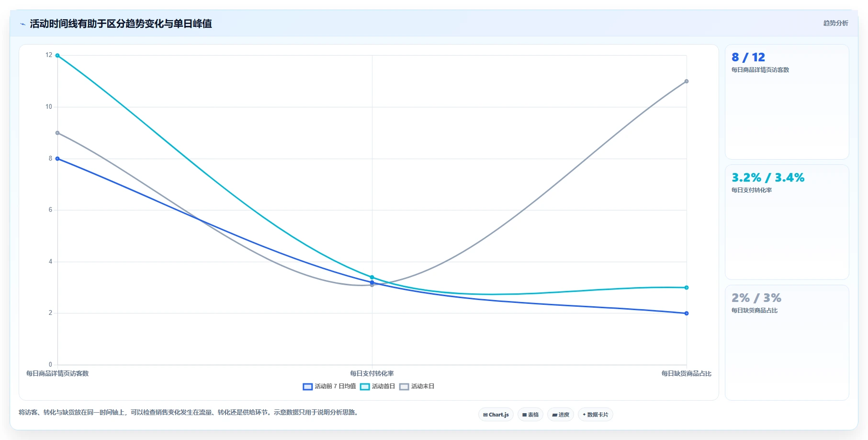Image resolution: width=868 pixels, height=440 pixels.
Task: Open the 8 / 12 visitor metric card
Action: [x=787, y=102]
